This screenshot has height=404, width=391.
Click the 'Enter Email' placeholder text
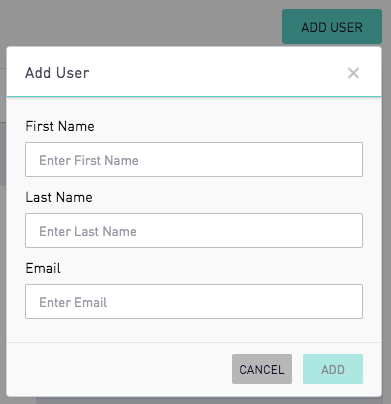tap(73, 302)
